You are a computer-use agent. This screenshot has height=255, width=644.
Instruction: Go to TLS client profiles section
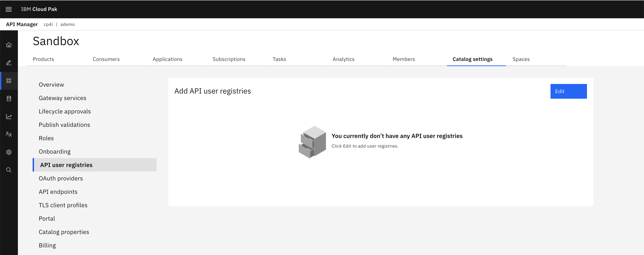[x=63, y=205]
